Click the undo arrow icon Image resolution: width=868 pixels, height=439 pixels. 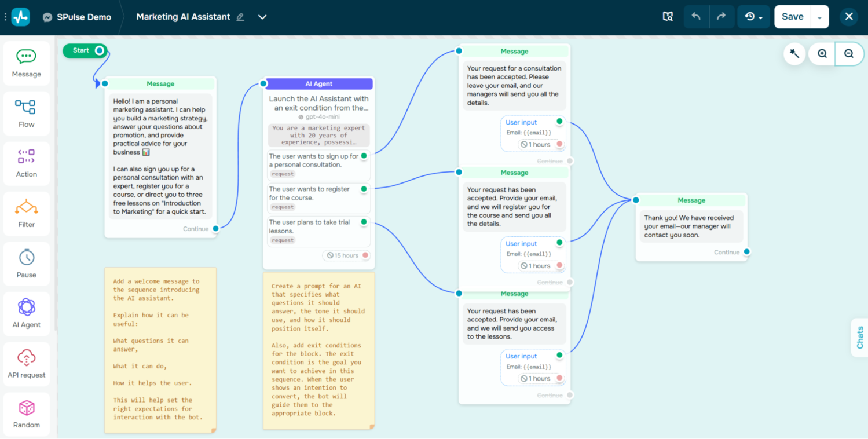point(695,16)
